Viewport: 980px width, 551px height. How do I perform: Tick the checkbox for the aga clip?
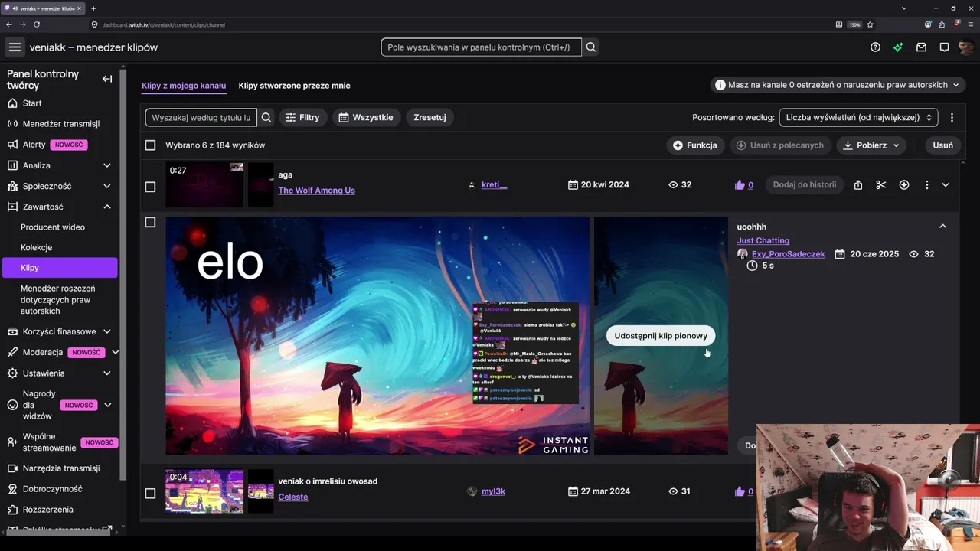(x=150, y=187)
